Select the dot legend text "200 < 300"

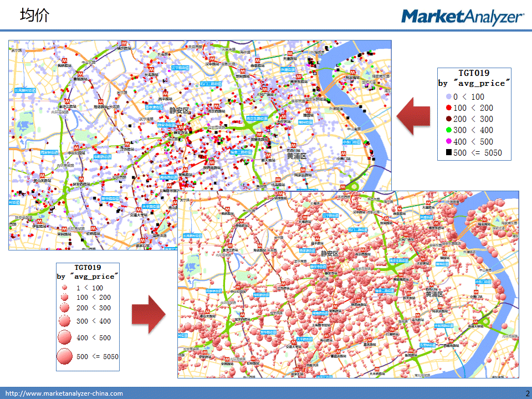473,119
